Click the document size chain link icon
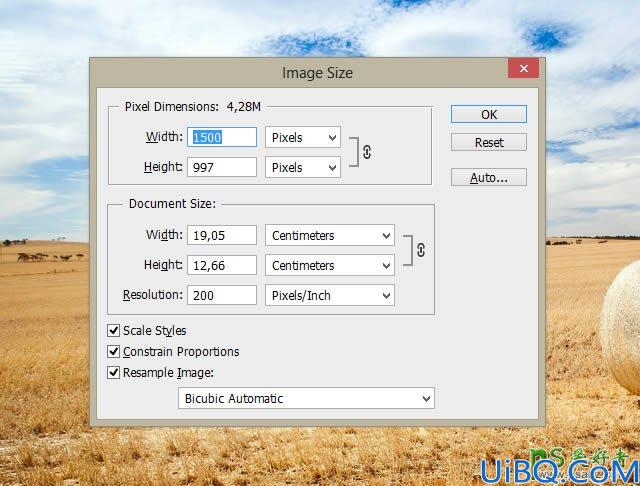This screenshot has height=486, width=640. tap(421, 250)
